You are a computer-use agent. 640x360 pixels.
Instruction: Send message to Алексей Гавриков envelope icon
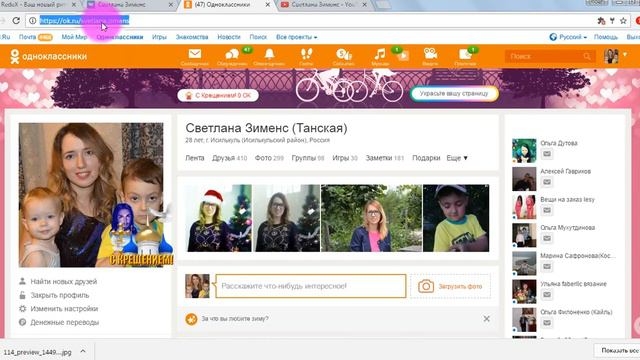coord(547,182)
